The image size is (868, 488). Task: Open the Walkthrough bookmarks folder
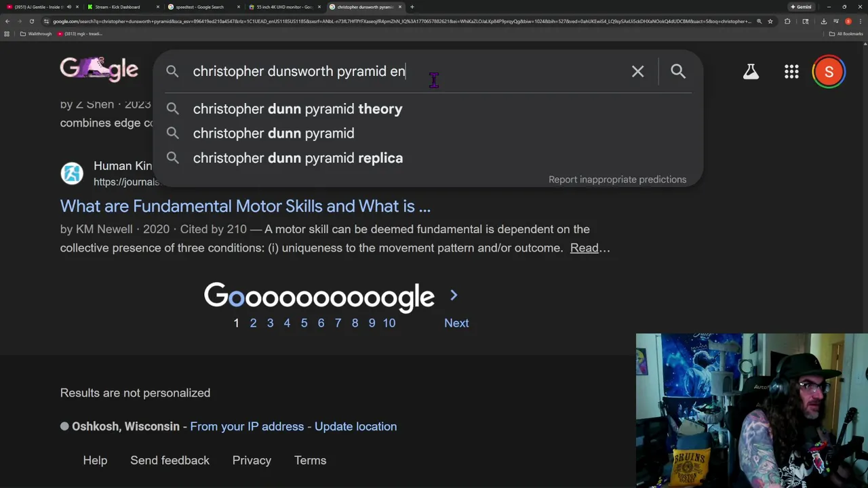pos(36,34)
